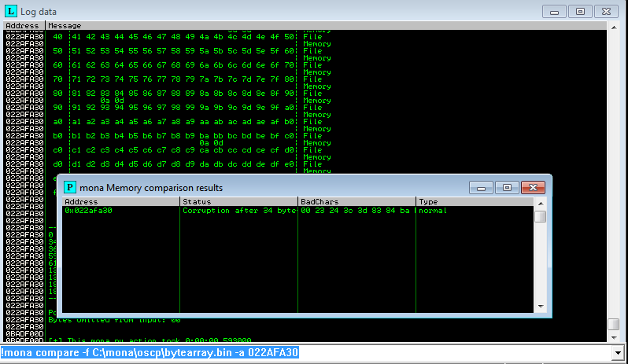
Task: Select the 0x022afa30 address cell
Action: (x=121, y=211)
